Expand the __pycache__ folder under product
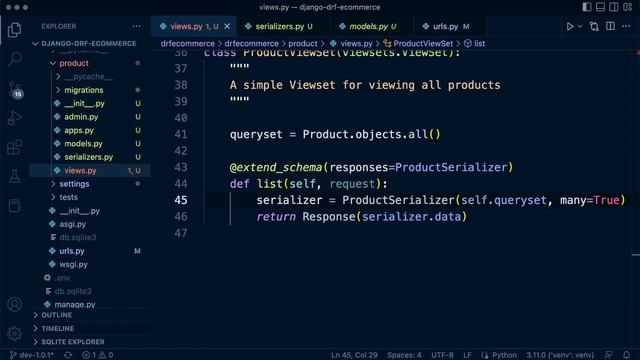The image size is (640, 360). click(89, 77)
